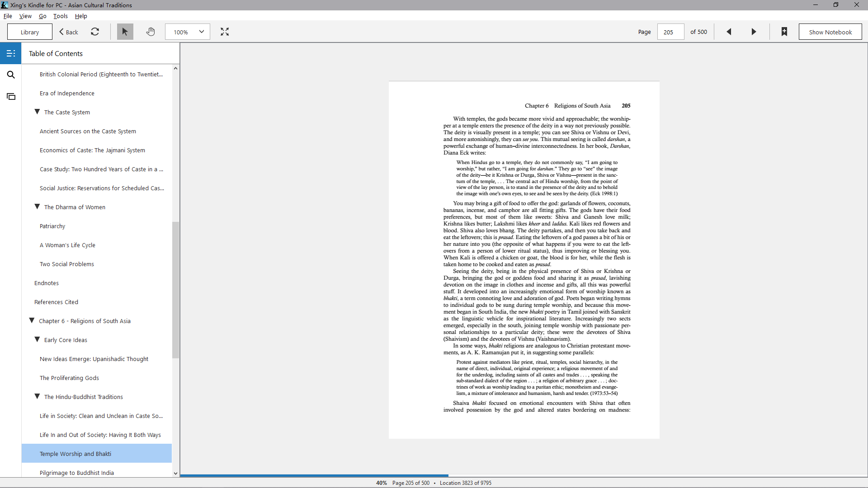The image size is (868, 488).
Task: Enter full screen mode
Action: pyautogui.click(x=225, y=32)
